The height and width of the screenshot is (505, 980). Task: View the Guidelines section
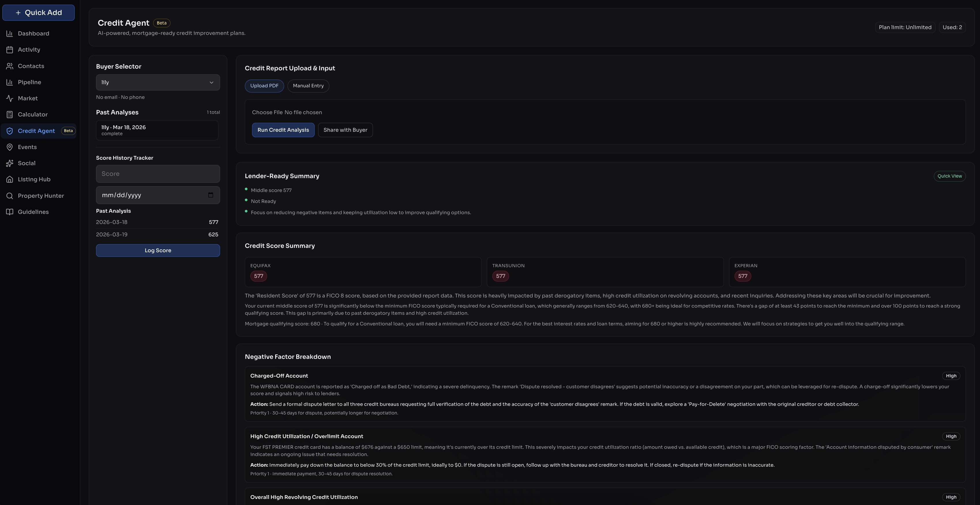(33, 212)
